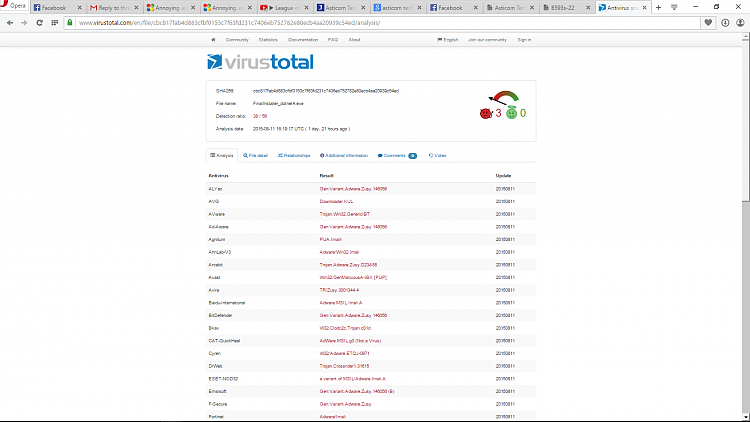Open the downloads icon in toolbar
750x422 pixels.
pyautogui.click(x=725, y=22)
